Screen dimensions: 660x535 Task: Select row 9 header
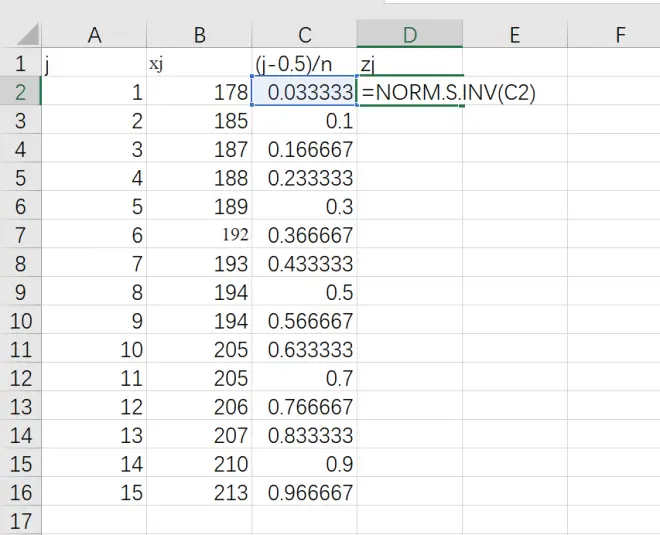coord(21,291)
